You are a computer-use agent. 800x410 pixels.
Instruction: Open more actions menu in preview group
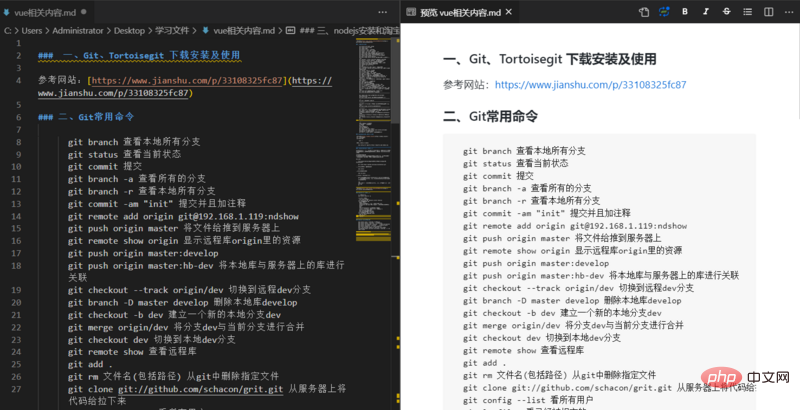[787, 12]
